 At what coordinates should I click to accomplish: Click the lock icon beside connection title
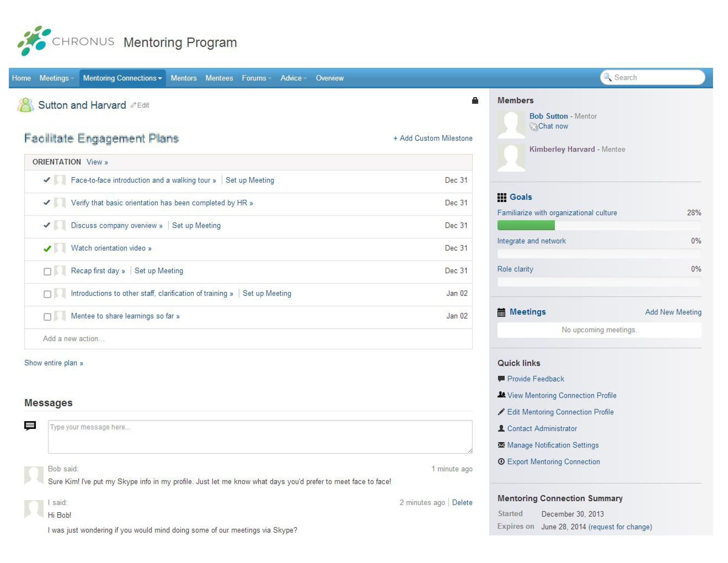point(475,100)
